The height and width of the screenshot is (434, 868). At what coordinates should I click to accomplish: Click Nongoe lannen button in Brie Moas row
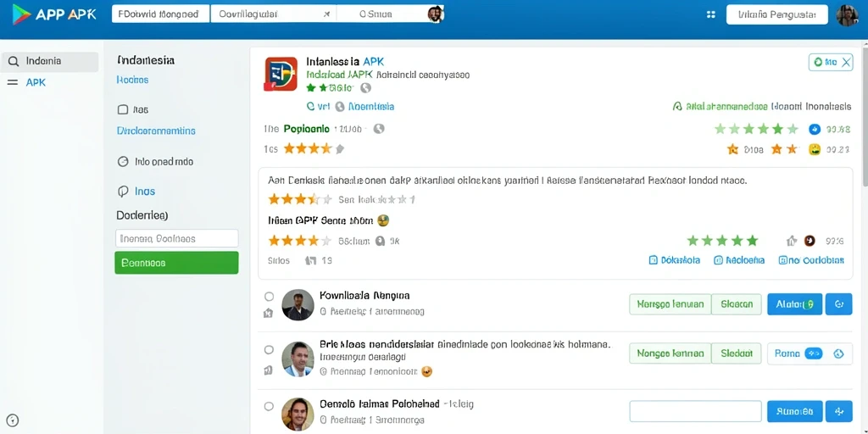pos(670,353)
